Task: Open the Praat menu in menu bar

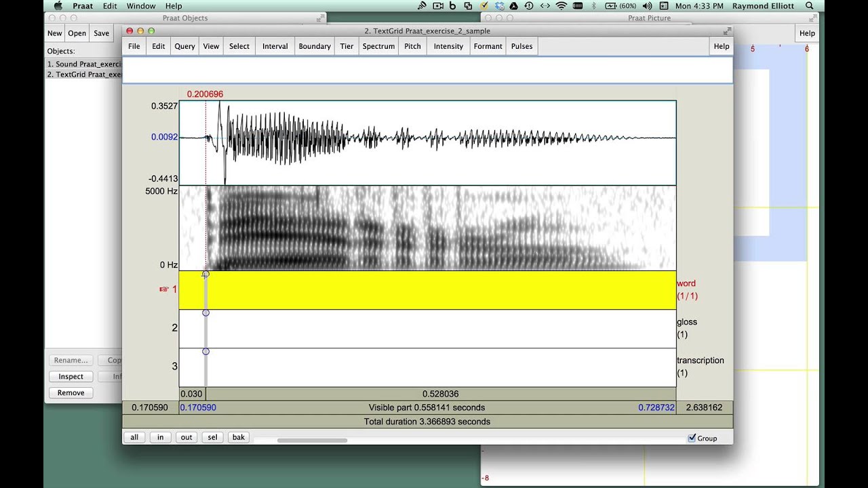Action: pyautogui.click(x=83, y=6)
